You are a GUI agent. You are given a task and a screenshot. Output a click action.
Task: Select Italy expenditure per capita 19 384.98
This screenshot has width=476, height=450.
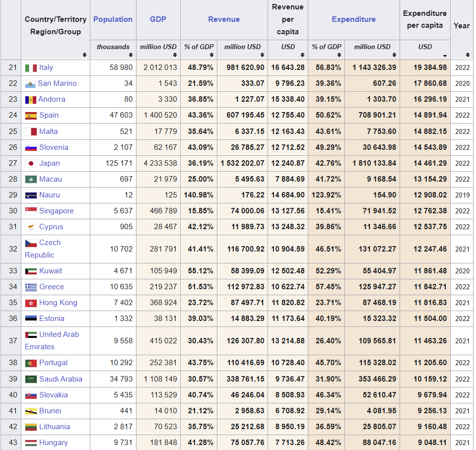pyautogui.click(x=430, y=67)
